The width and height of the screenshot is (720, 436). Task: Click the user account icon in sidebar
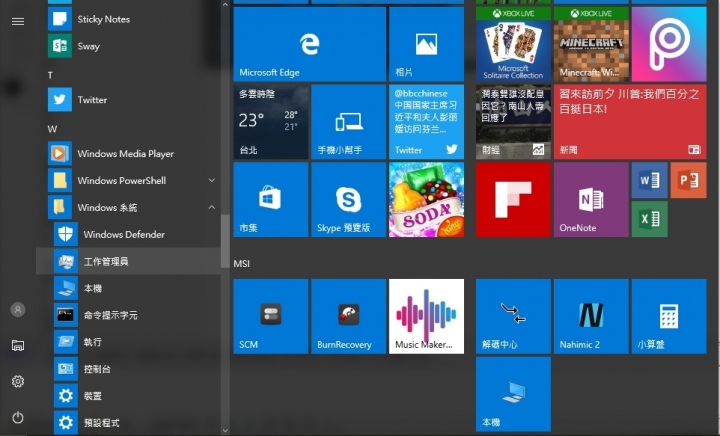[18, 309]
